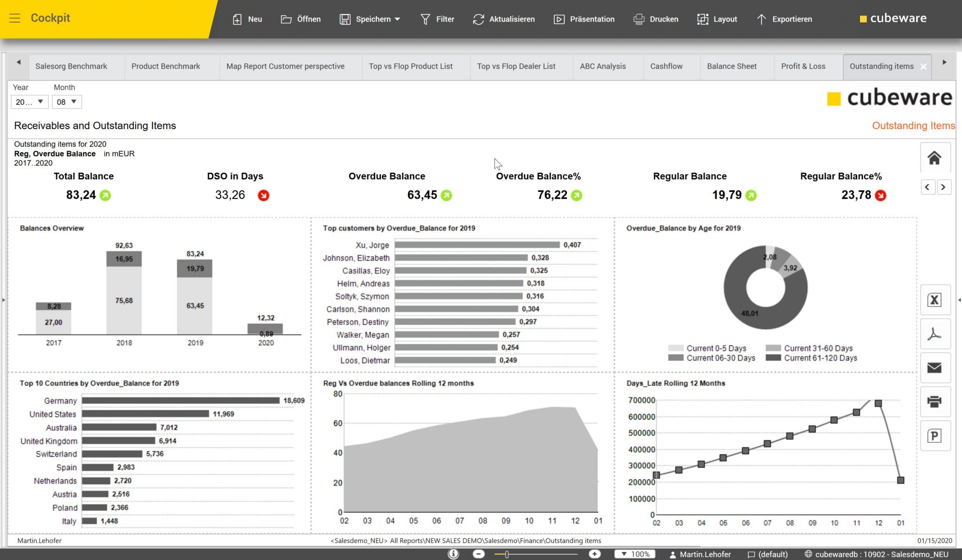
Task: Click the home icon button
Action: pos(934,158)
